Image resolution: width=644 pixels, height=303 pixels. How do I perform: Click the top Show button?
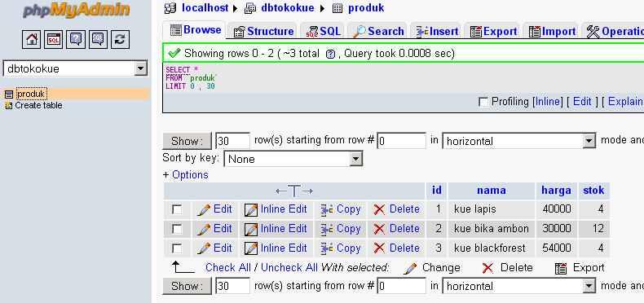pos(187,141)
